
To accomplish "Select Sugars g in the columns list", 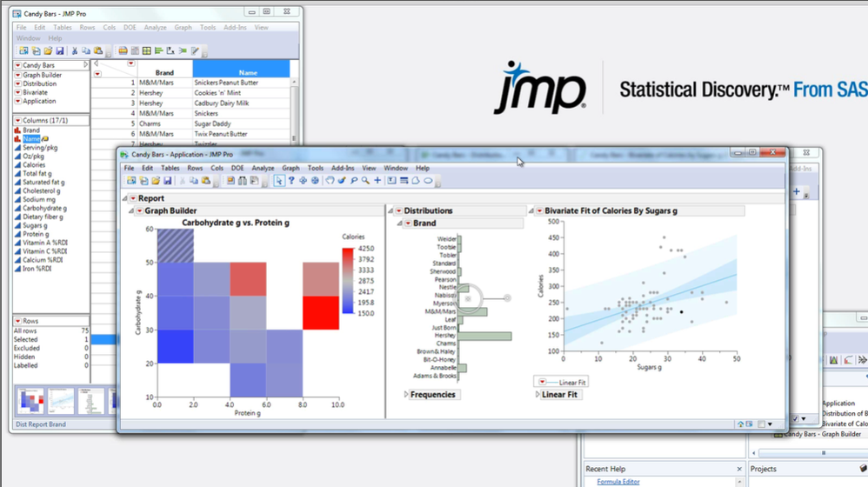I will pos(35,226).
